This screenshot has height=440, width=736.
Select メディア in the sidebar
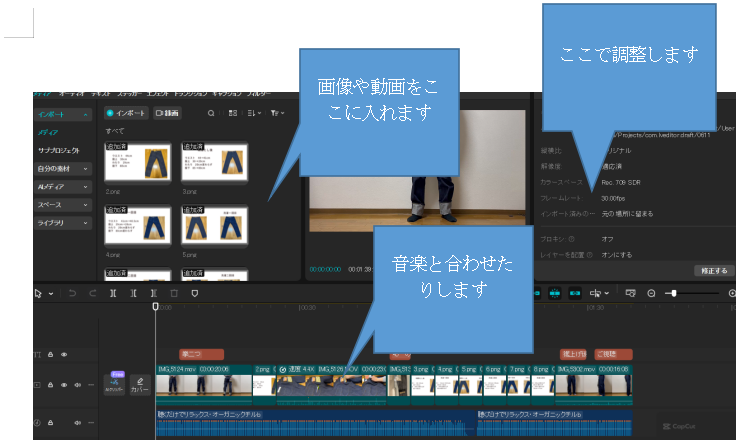pos(48,132)
